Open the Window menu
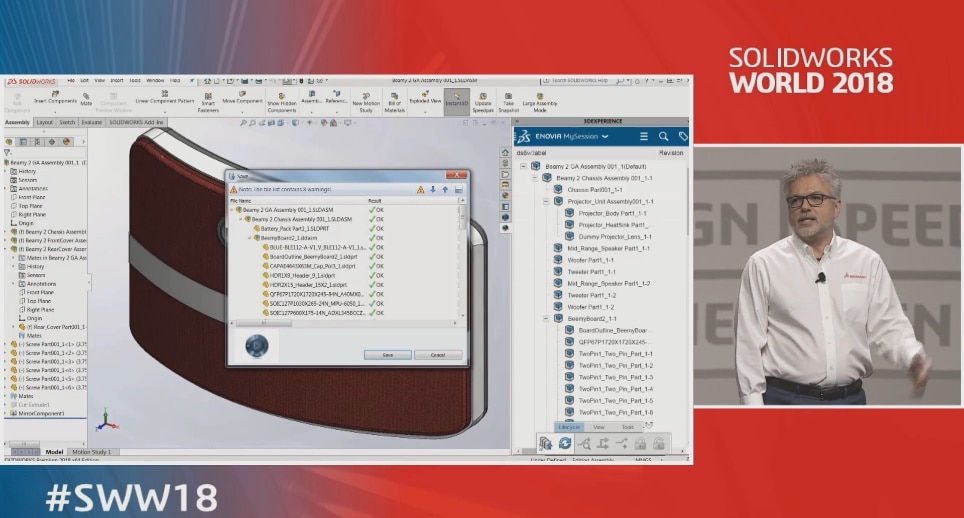This screenshot has height=518, width=964. pos(155,80)
